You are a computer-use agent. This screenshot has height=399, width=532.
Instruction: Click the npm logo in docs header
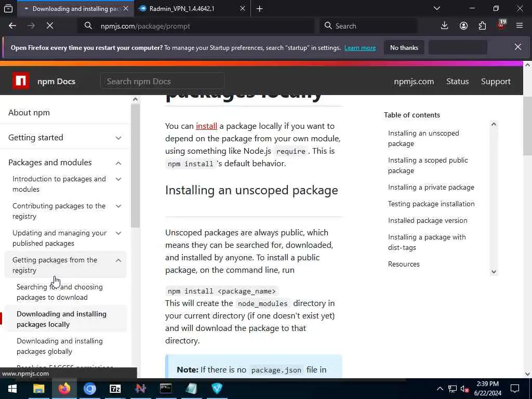coord(21,81)
